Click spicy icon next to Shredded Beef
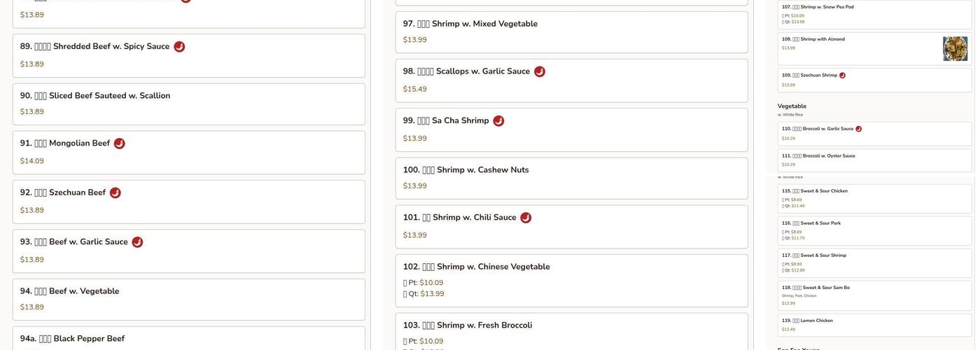Screen dimensions: 980x350 point(179,47)
